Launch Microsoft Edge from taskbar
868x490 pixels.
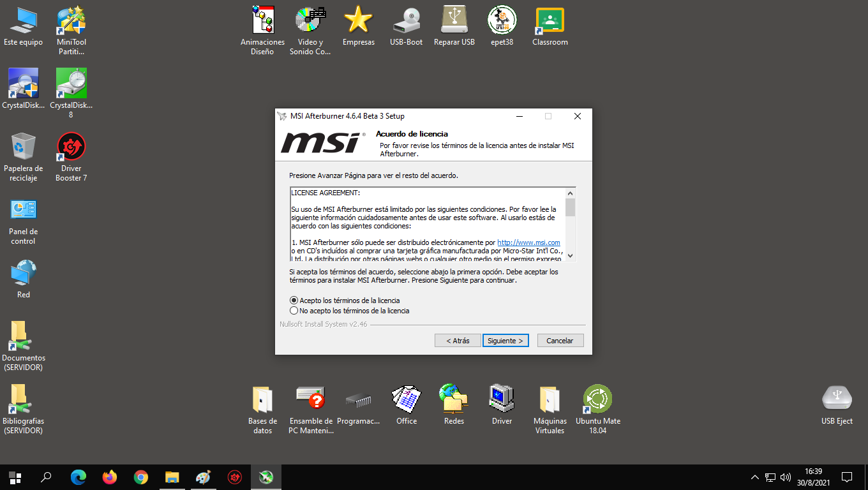pos(78,477)
